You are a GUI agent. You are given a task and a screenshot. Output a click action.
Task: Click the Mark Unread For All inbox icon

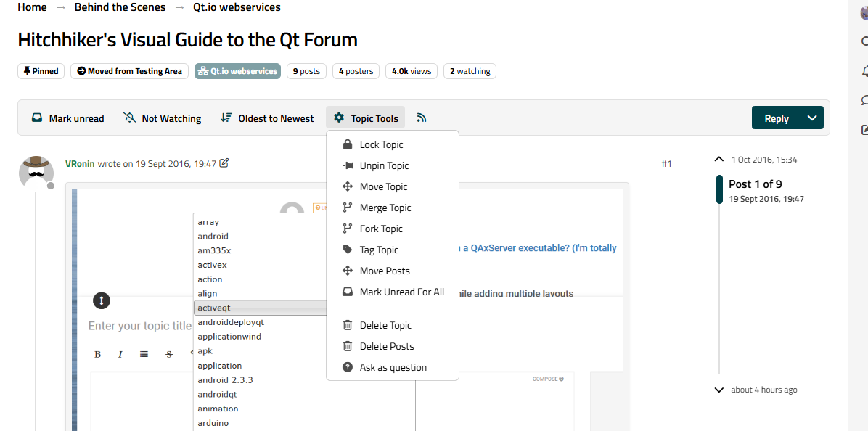(348, 292)
